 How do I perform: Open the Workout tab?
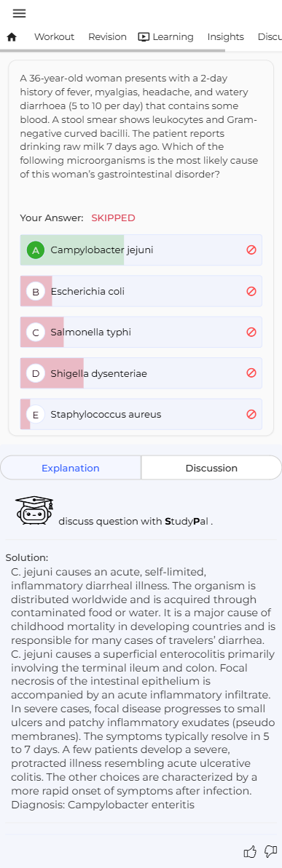[54, 37]
